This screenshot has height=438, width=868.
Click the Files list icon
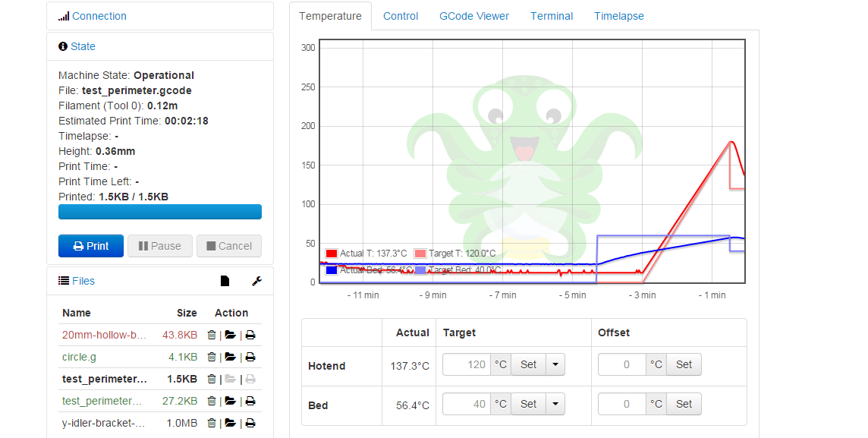click(64, 281)
